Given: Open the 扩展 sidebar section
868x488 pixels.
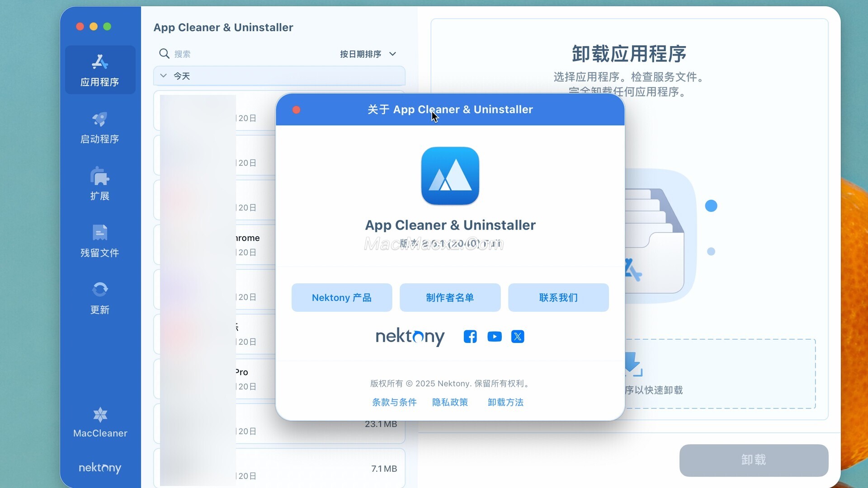Looking at the screenshot, I should 100,184.
